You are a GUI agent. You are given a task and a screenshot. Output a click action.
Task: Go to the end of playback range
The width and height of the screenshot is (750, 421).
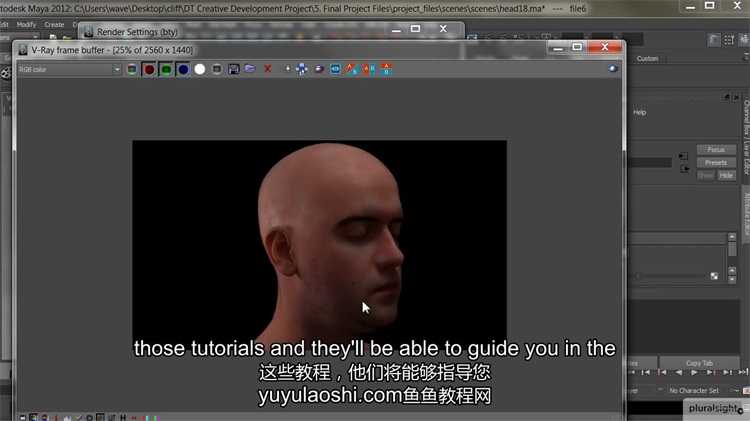pyautogui.click(x=743, y=372)
